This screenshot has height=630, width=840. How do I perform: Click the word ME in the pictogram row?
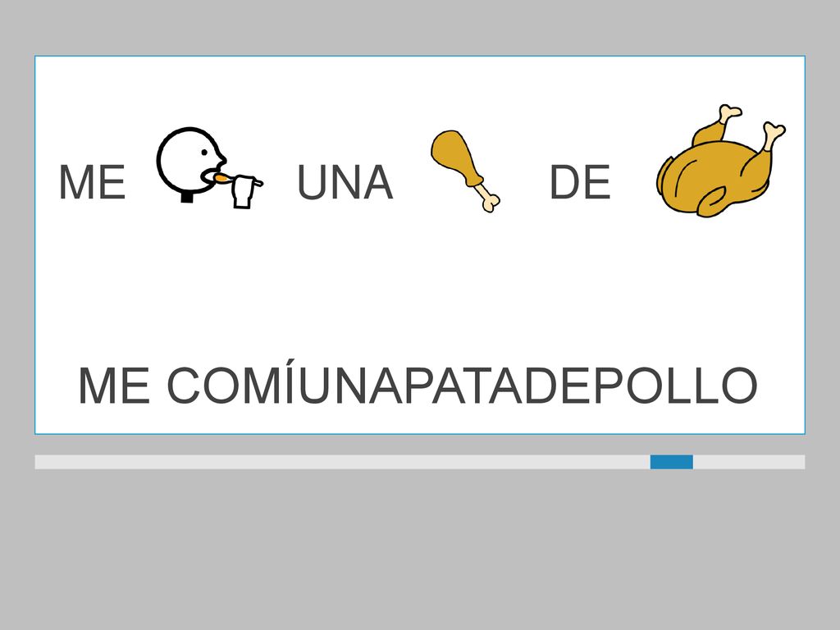tap(92, 183)
